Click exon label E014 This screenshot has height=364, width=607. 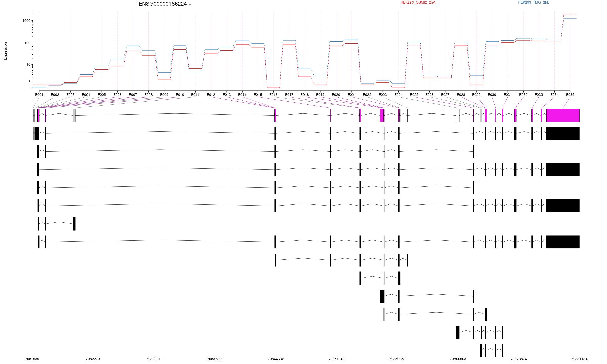pyautogui.click(x=242, y=95)
